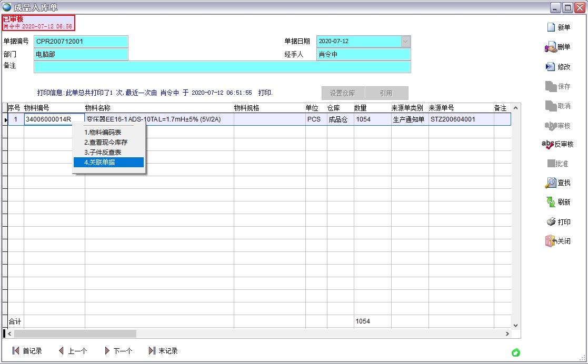Click the 反审核 (un-audit) icon

(x=547, y=144)
